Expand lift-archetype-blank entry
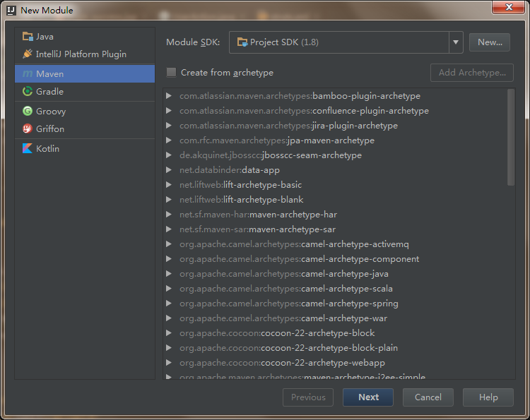The width and height of the screenshot is (530, 420). pos(169,200)
